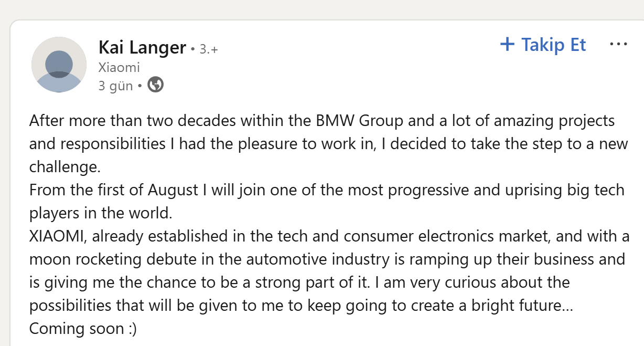The width and height of the screenshot is (644, 346).
Task: Click the line starting 'From the first of August'
Action: [327, 190]
